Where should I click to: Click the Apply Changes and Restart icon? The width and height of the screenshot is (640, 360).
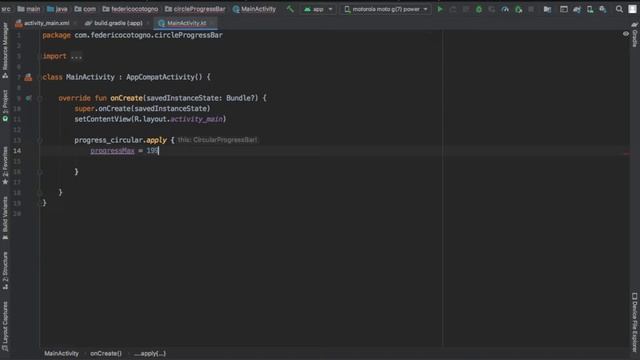point(453,9)
